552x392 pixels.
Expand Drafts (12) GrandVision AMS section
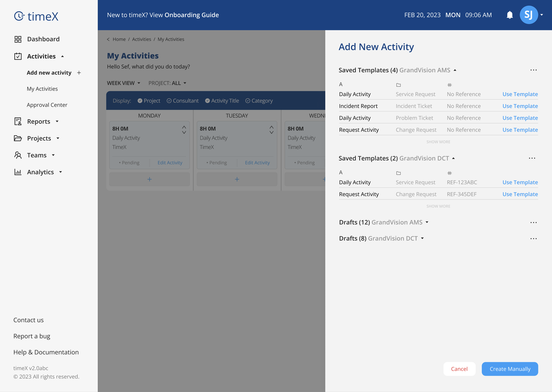(427, 222)
